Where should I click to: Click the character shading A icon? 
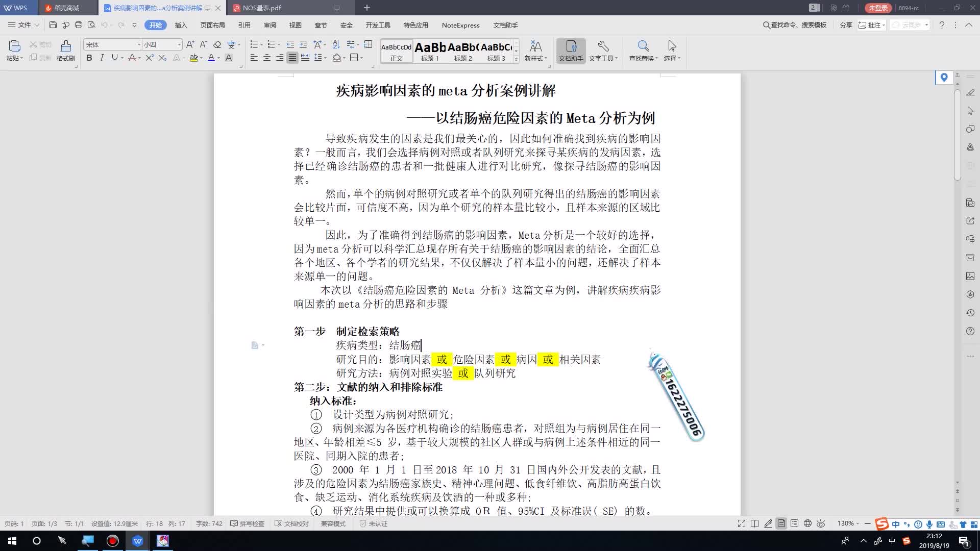pyautogui.click(x=229, y=58)
